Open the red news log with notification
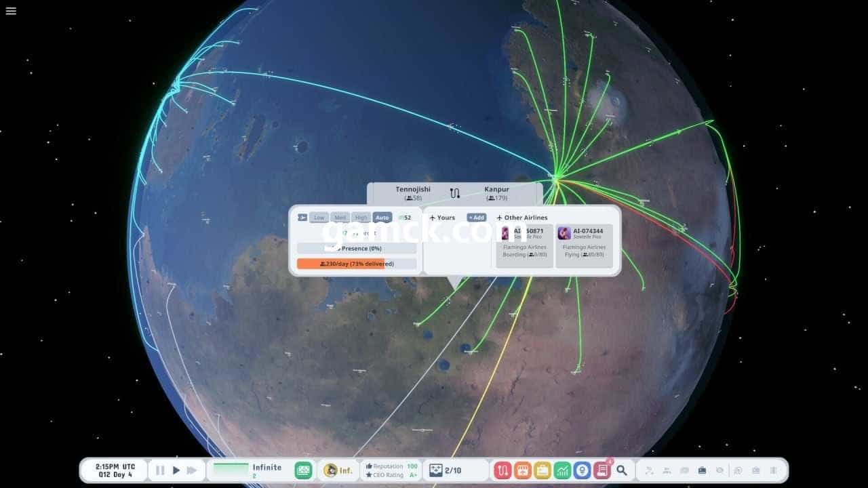The height and width of the screenshot is (488, 868). 601,470
